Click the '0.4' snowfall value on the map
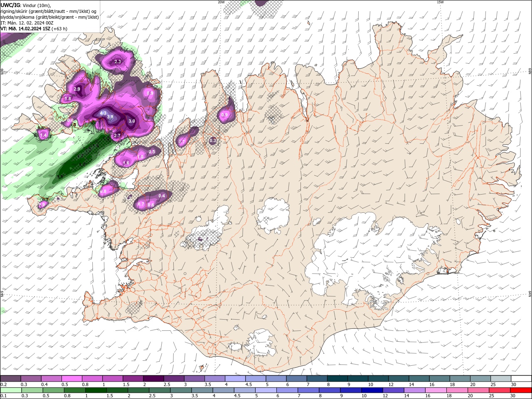This screenshot has height=399, width=532. [x=162, y=196]
